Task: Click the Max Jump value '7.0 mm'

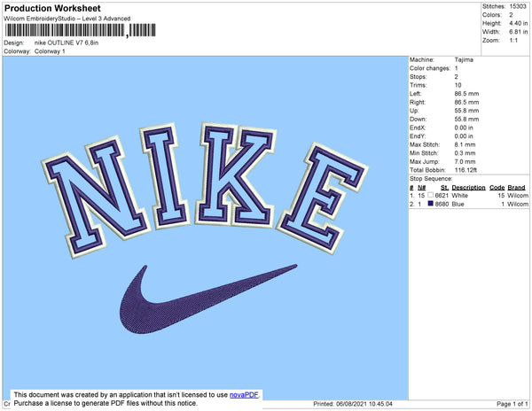Action: pyautogui.click(x=465, y=161)
